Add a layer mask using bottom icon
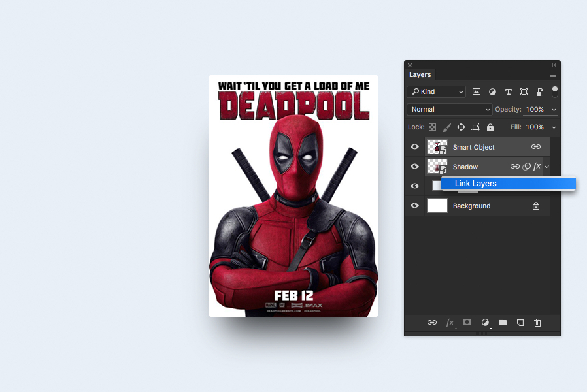Image resolution: width=587 pixels, height=392 pixels. (x=467, y=322)
